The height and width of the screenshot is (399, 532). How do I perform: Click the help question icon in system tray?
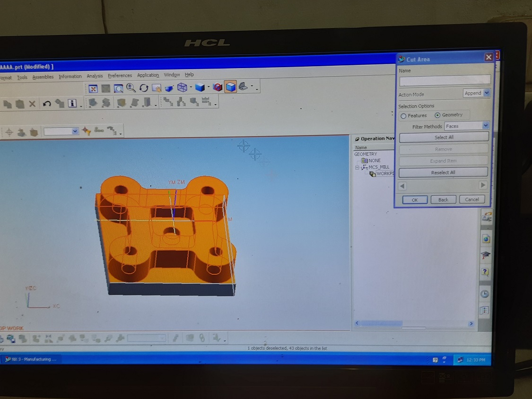435,360
